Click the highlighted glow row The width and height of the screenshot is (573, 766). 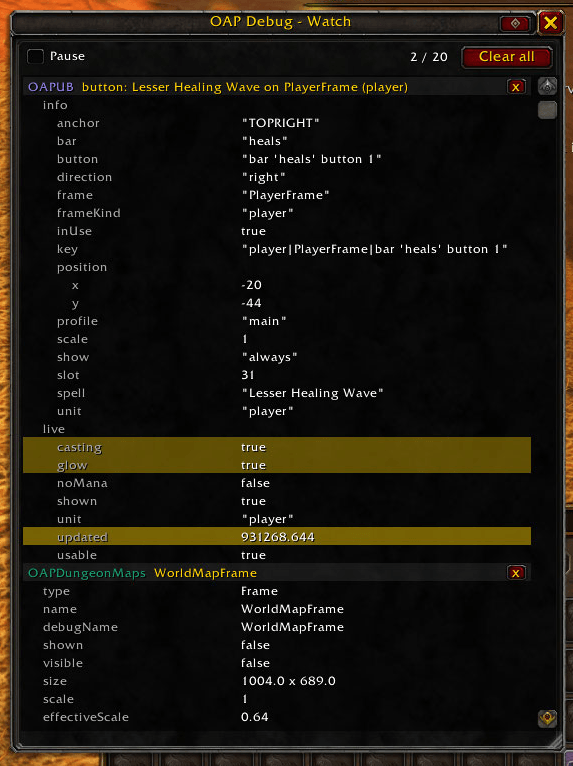pos(277,465)
